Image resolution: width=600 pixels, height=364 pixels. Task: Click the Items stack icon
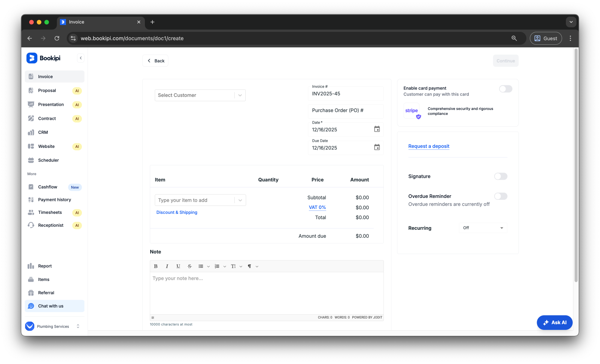point(31,279)
